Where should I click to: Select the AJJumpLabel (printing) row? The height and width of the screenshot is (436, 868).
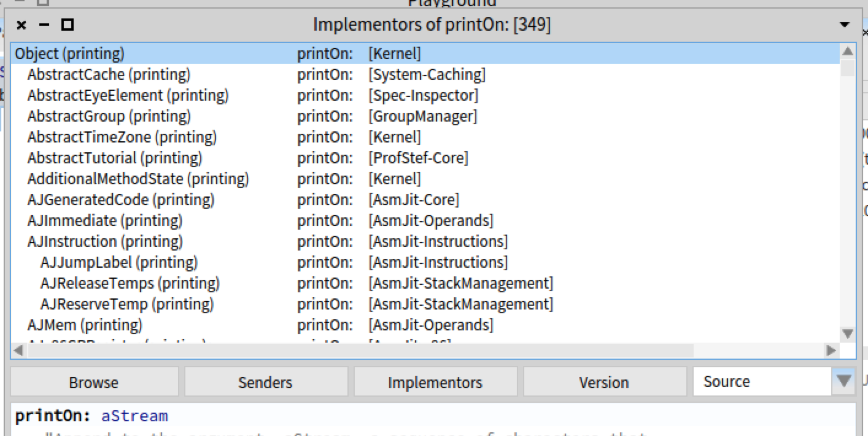pos(425,262)
